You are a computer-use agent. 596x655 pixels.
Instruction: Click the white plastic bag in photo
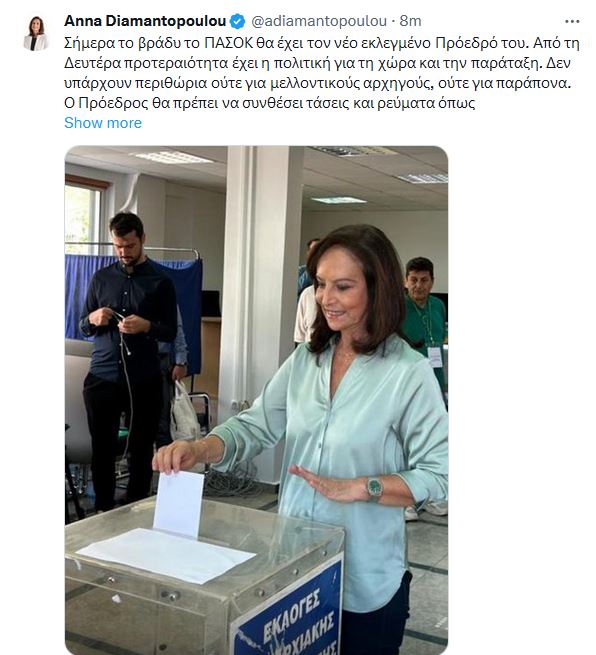184,413
